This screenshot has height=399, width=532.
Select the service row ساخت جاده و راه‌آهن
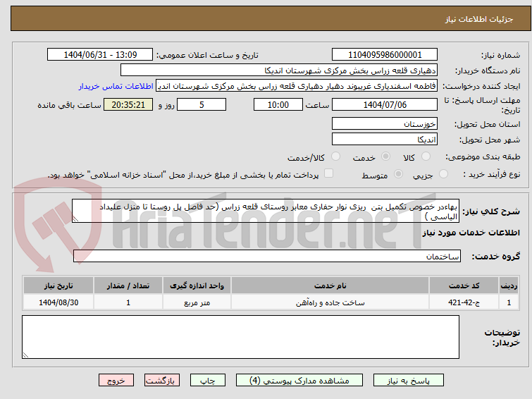pyautogui.click(x=271, y=302)
